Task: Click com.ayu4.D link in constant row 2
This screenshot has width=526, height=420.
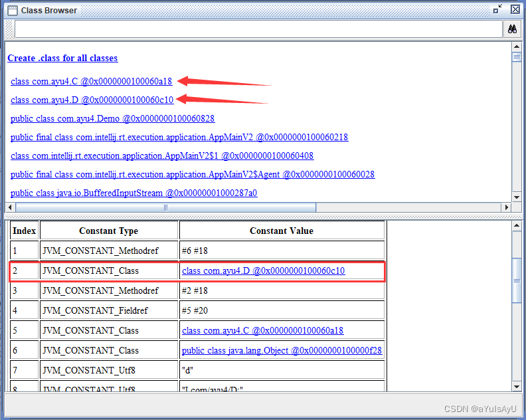Action: tap(264, 270)
